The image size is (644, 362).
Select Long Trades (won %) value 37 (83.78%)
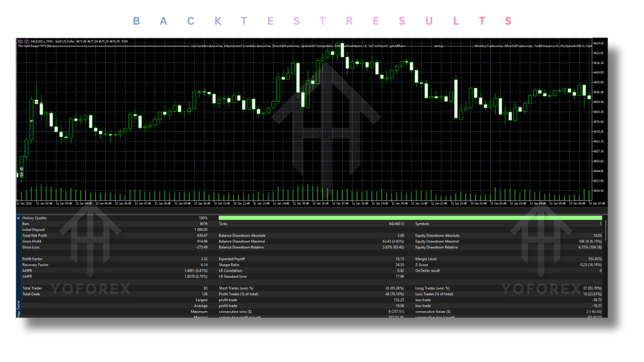click(592, 289)
